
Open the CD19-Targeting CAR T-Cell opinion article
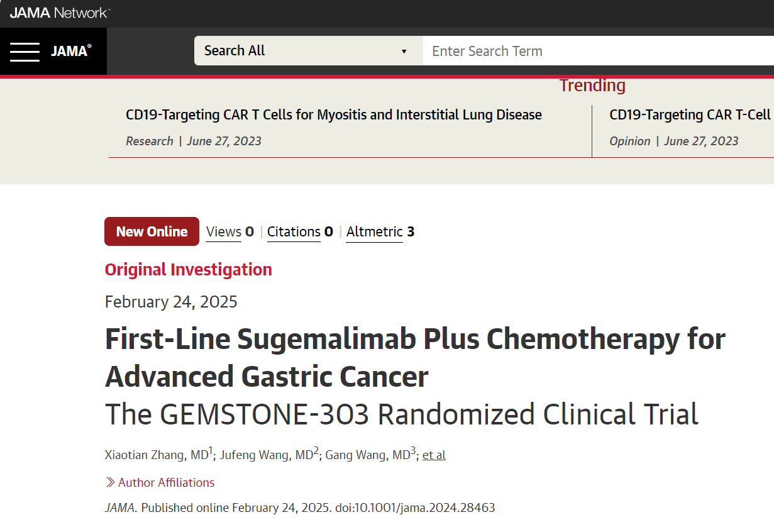690,115
